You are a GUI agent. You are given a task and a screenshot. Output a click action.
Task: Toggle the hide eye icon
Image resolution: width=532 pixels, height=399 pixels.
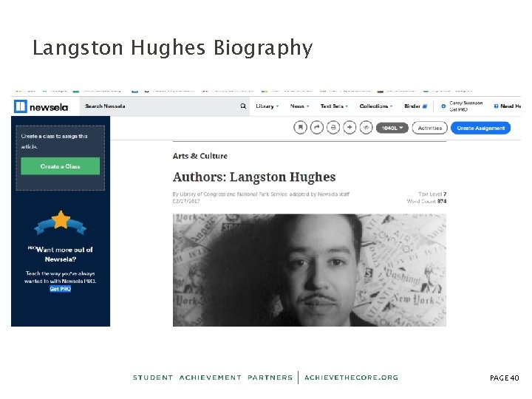point(366,128)
